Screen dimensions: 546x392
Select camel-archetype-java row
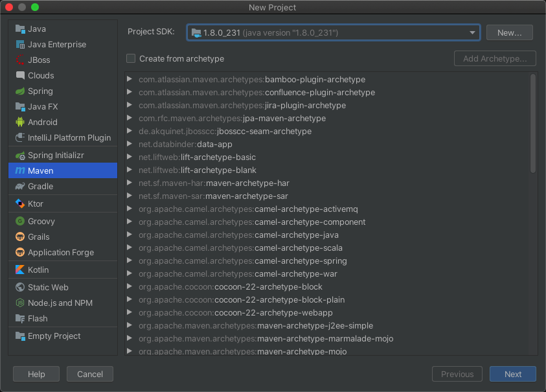pos(327,235)
